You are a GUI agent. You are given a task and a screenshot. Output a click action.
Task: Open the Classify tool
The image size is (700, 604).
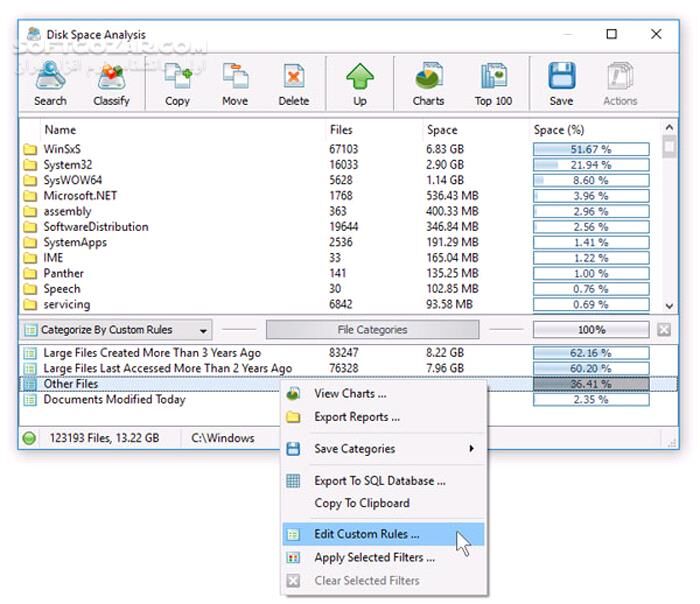(x=110, y=83)
